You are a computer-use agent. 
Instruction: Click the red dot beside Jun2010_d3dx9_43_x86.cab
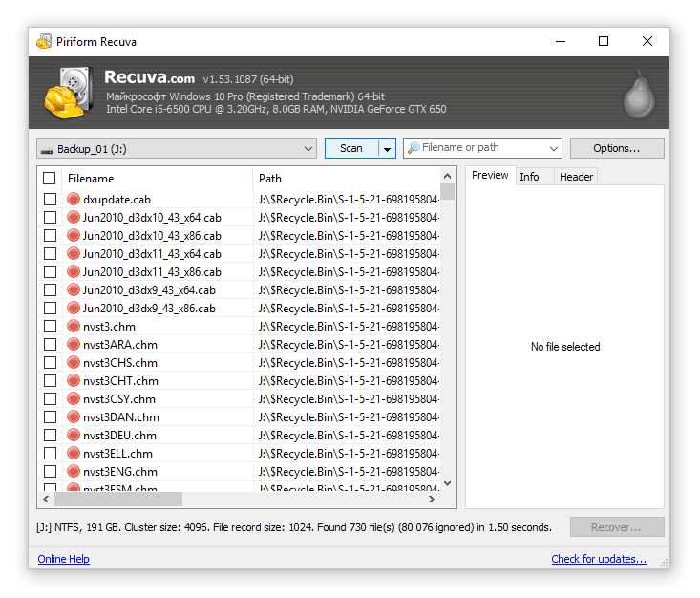coord(74,308)
